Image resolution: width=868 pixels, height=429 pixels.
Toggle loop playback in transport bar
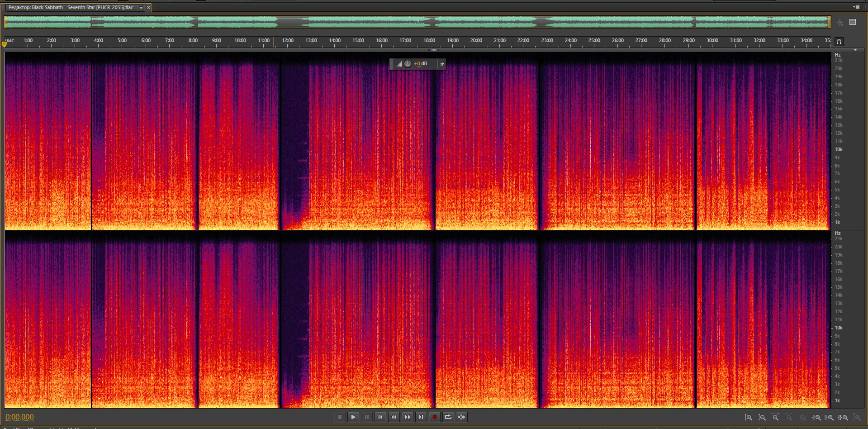(x=448, y=417)
